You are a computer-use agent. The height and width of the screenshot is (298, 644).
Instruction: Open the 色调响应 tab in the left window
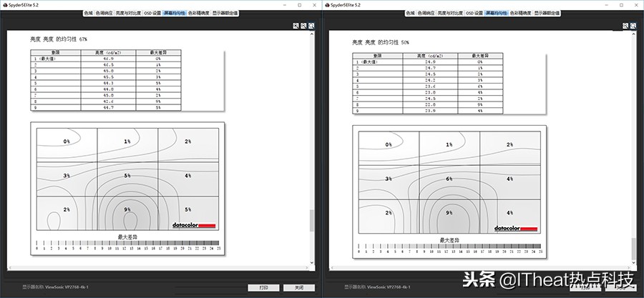click(x=104, y=13)
